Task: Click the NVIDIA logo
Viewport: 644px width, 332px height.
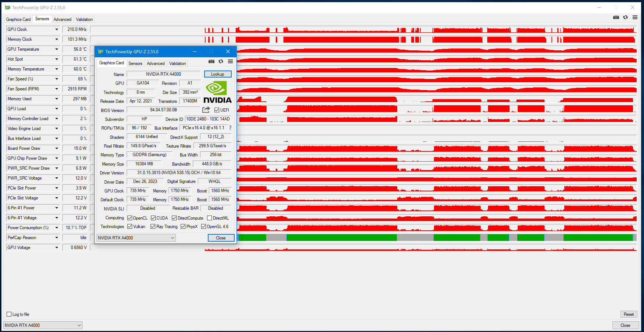Action: [217, 92]
